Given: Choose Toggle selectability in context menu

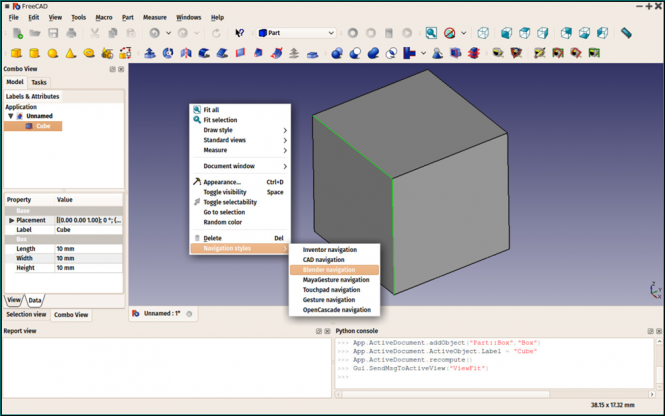Looking at the screenshot, I should (228, 202).
